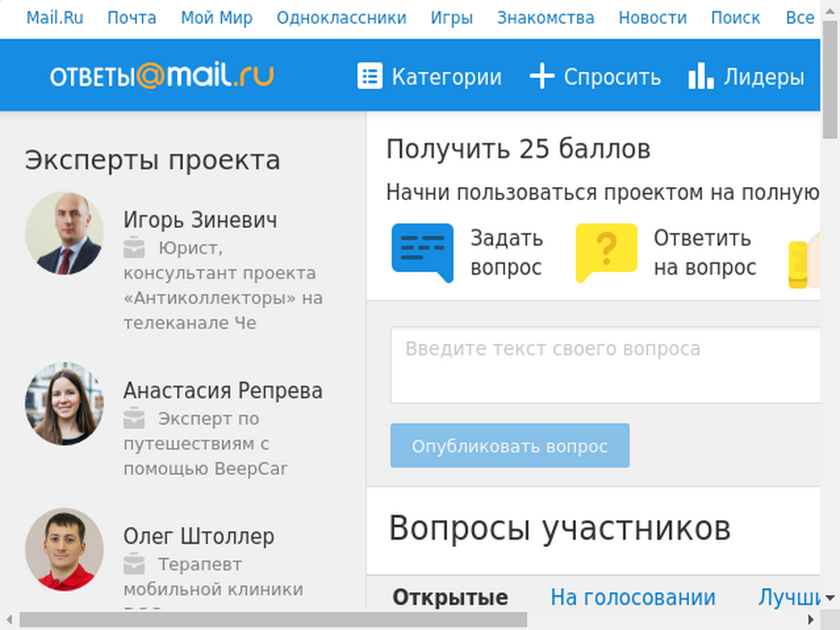Click the bar chart icon beside Лидеры
840x630 pixels.
click(701, 75)
